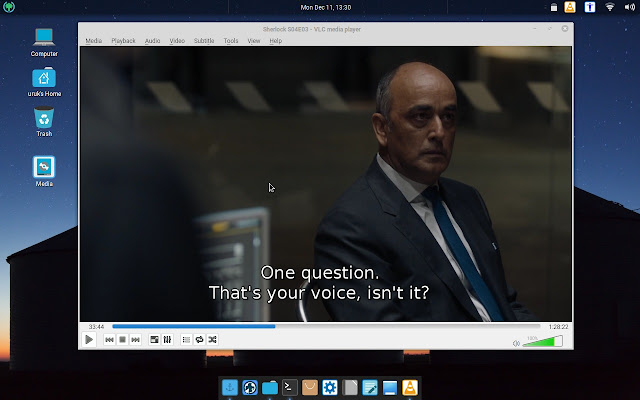This screenshot has height=400, width=640.
Task: Open the Wi-Fi network indicator
Action: (610, 7)
